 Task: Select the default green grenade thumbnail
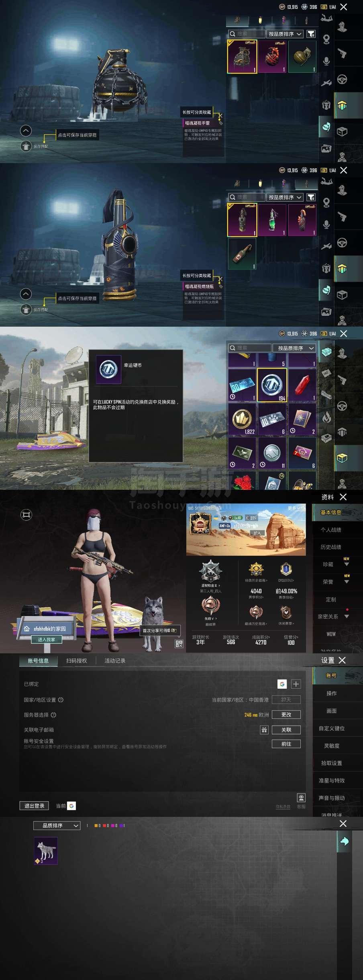coord(302,56)
